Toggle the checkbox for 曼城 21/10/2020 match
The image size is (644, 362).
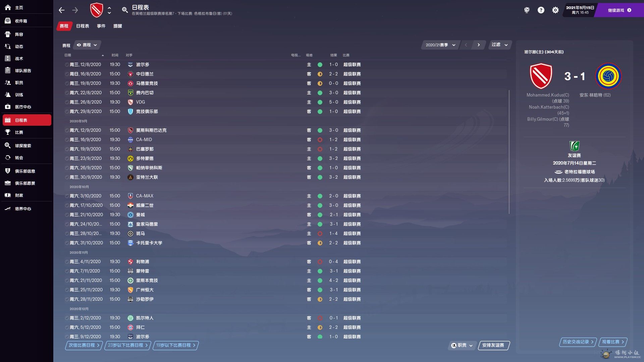point(67,215)
